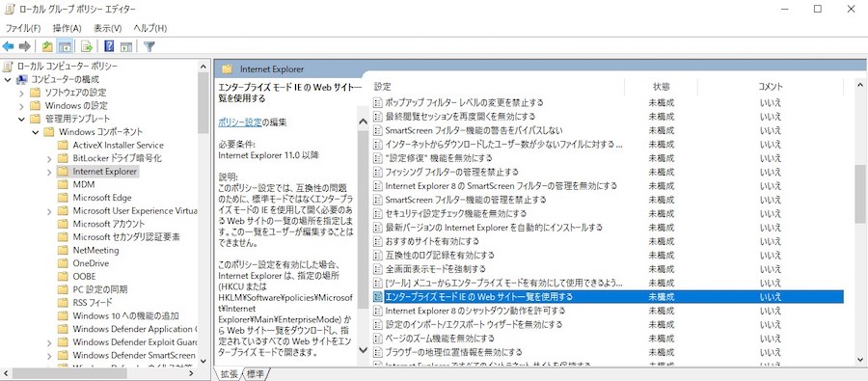Click the Back arrow toolbar icon
Screen dimensions: 868x381
coord(9,46)
